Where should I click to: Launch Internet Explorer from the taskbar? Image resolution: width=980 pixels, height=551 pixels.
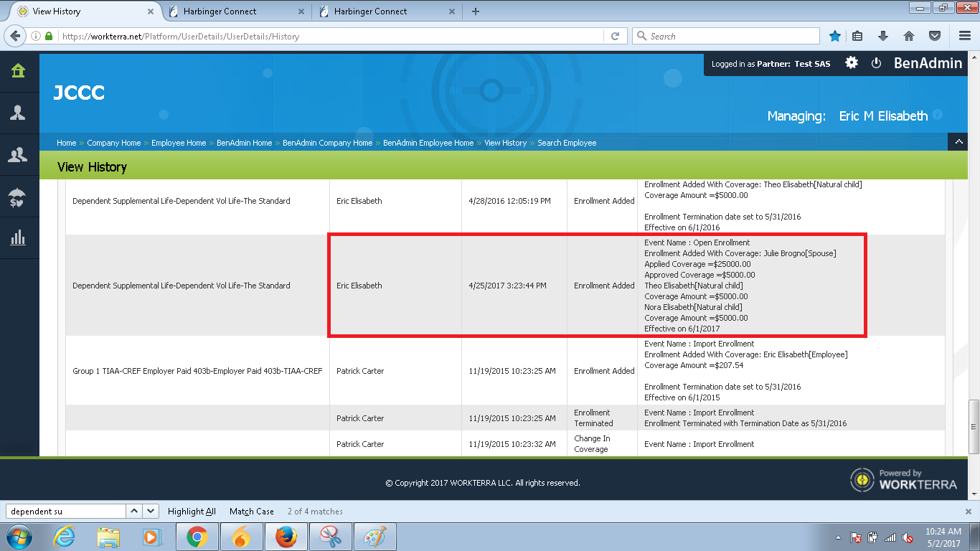[x=64, y=537]
